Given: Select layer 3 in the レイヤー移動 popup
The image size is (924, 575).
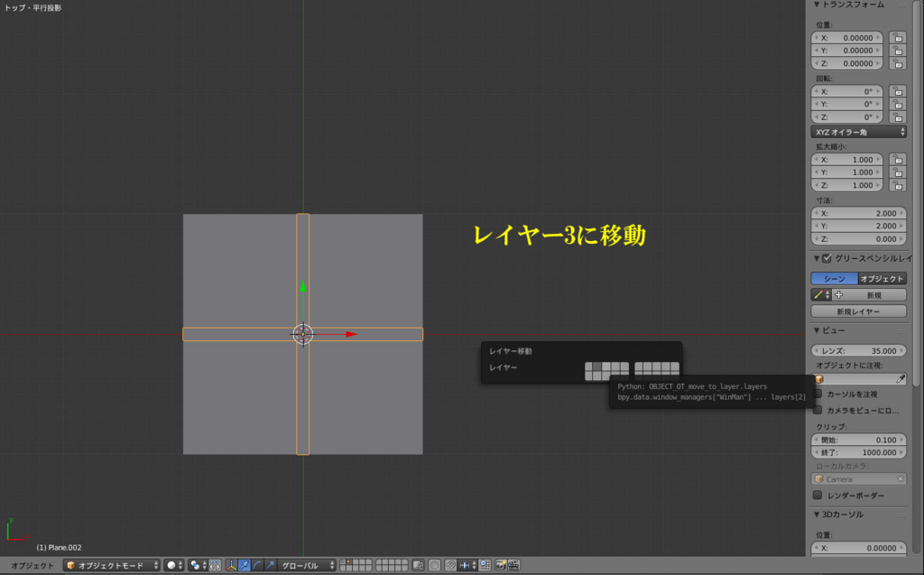Looking at the screenshot, I should pyautogui.click(x=605, y=366).
